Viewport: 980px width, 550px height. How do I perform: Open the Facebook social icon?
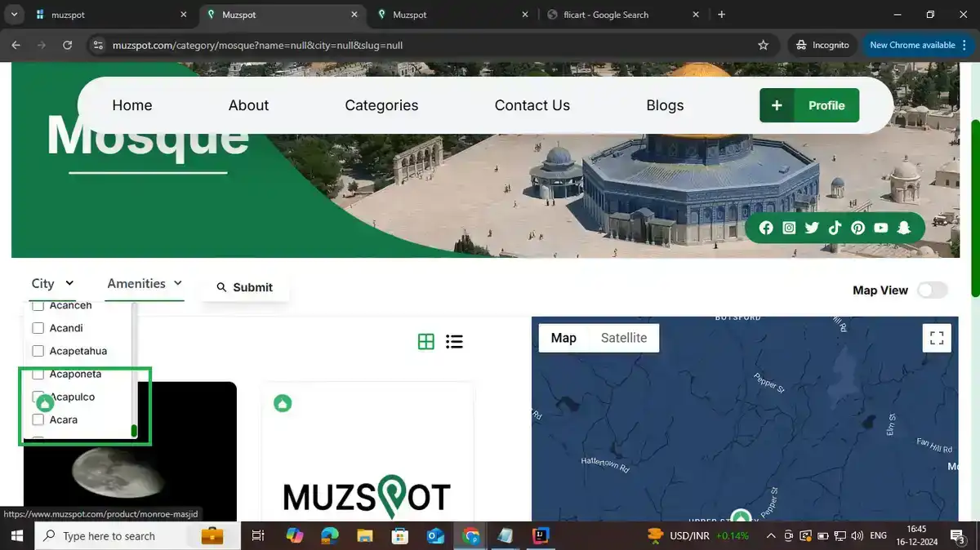point(766,228)
